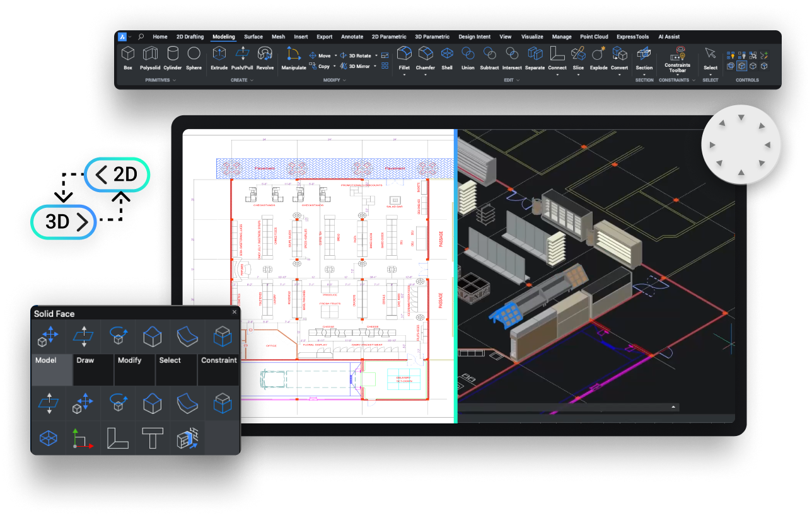Expand the Fillet dropdown arrow

404,75
